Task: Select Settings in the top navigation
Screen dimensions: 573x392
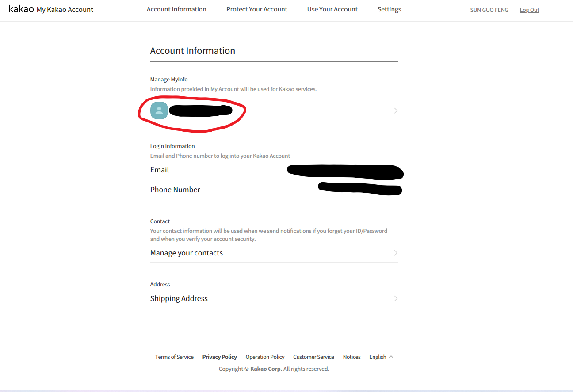Action: (389, 9)
